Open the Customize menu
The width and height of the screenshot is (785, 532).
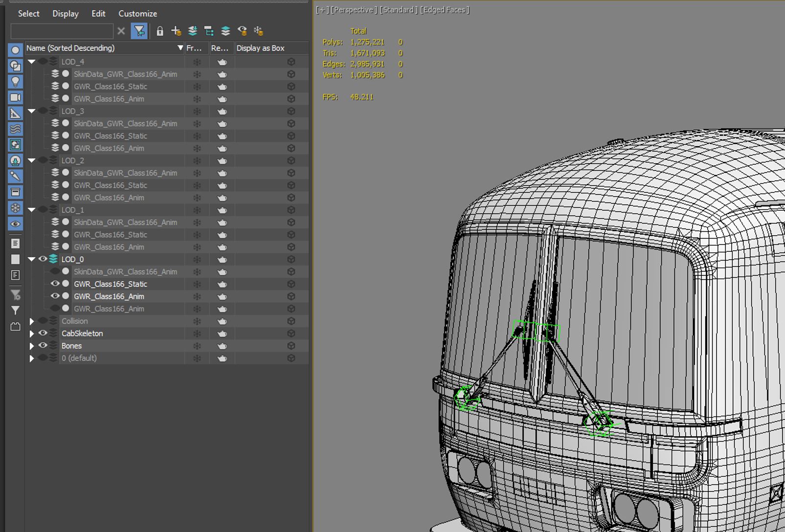click(x=137, y=14)
